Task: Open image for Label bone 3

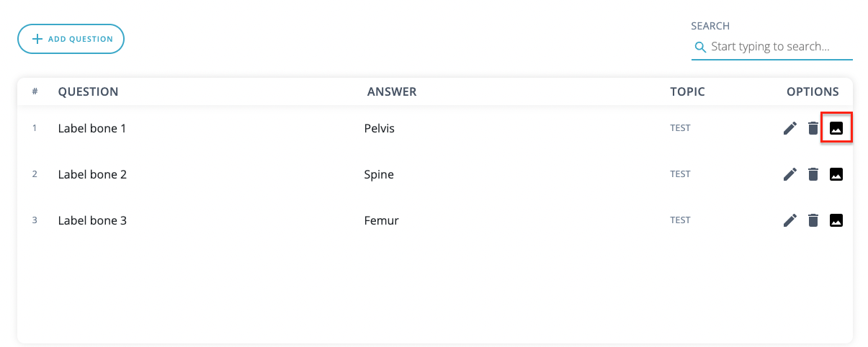Action: pos(836,220)
